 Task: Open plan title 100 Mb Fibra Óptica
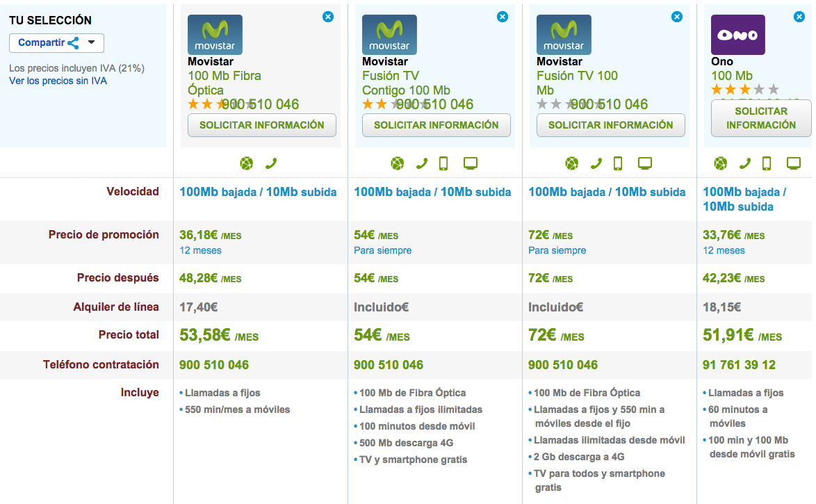225,83
